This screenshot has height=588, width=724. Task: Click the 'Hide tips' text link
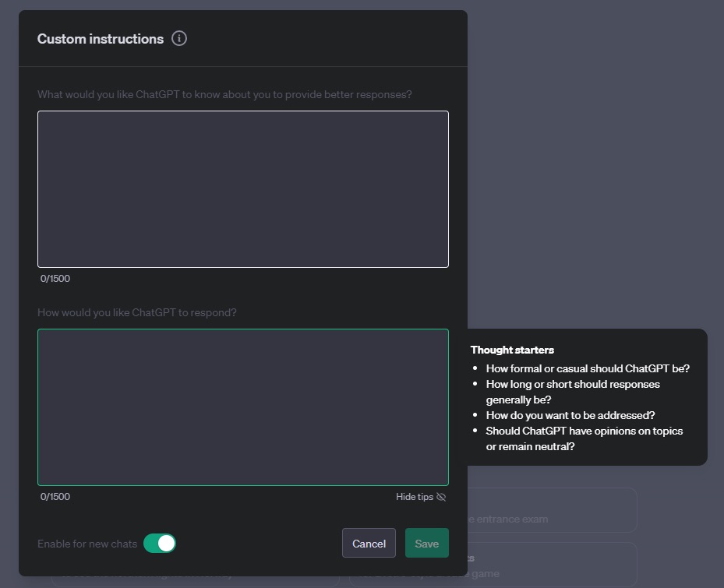414,497
